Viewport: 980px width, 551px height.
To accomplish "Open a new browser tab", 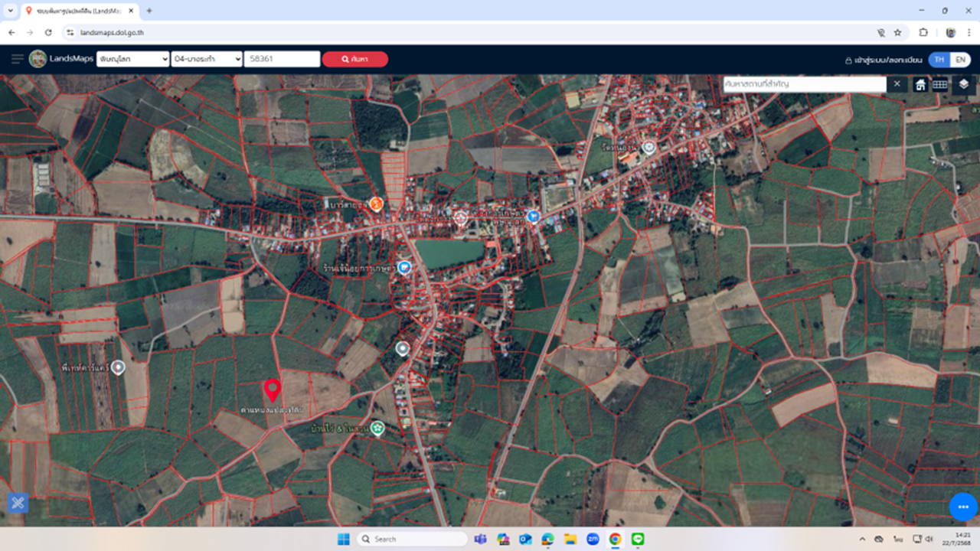I will (x=149, y=11).
